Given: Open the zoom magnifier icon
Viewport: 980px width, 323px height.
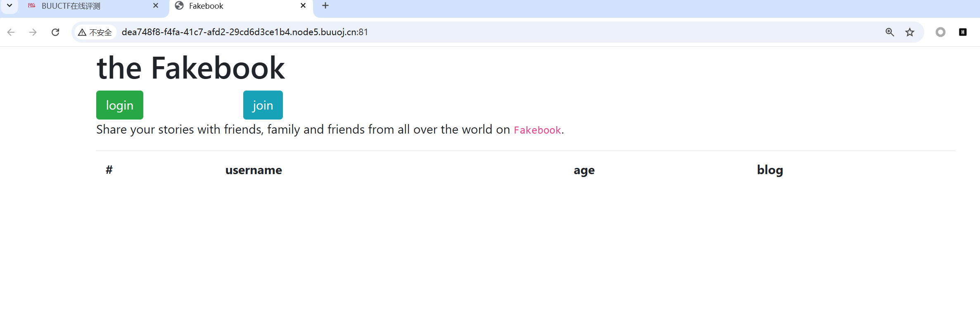Looking at the screenshot, I should coord(890,32).
